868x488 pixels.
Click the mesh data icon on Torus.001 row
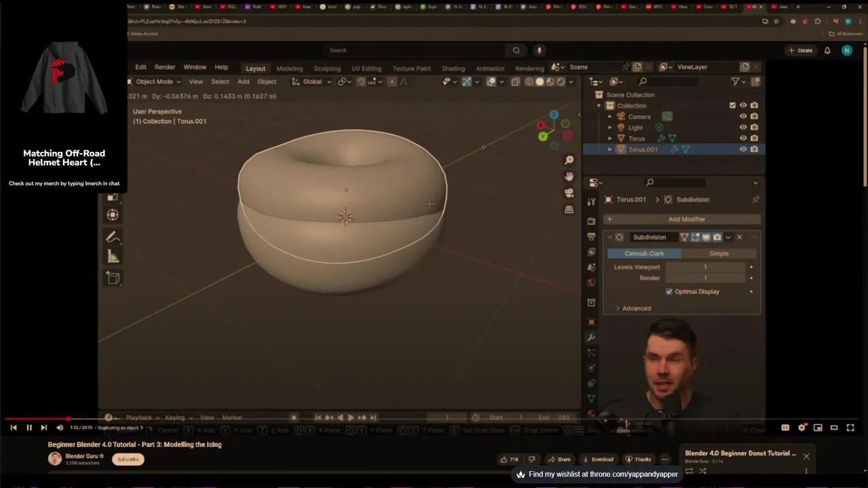click(686, 149)
